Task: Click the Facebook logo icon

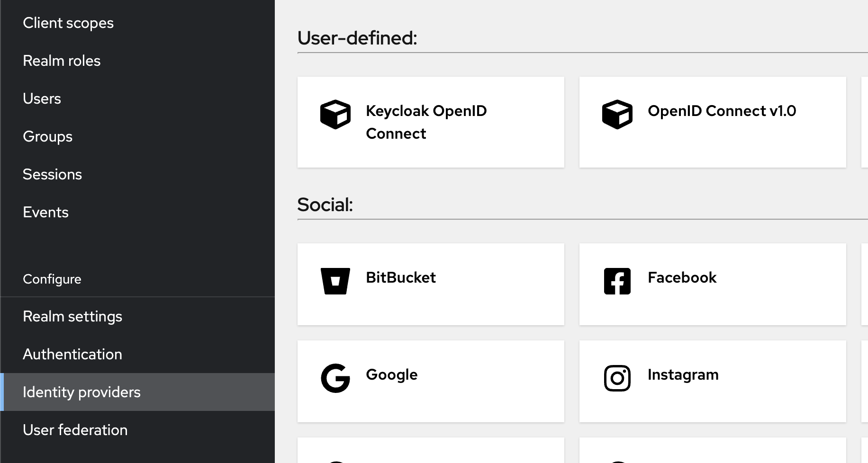Action: (x=617, y=281)
